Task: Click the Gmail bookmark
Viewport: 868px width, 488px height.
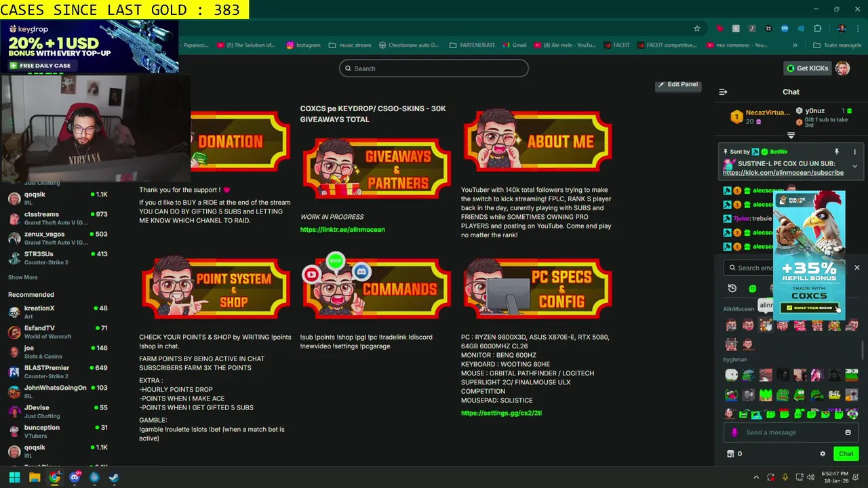Action: [514, 45]
